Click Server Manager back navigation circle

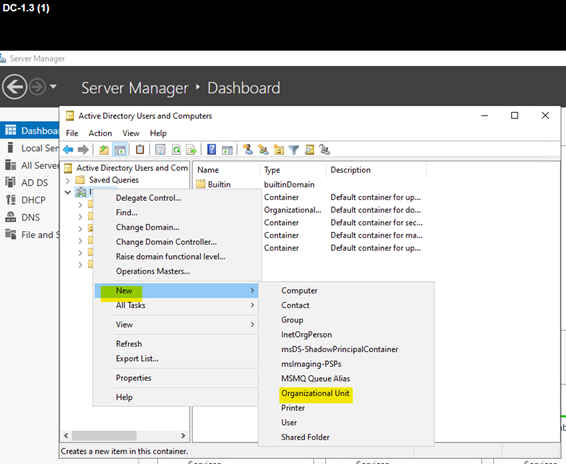click(x=14, y=87)
